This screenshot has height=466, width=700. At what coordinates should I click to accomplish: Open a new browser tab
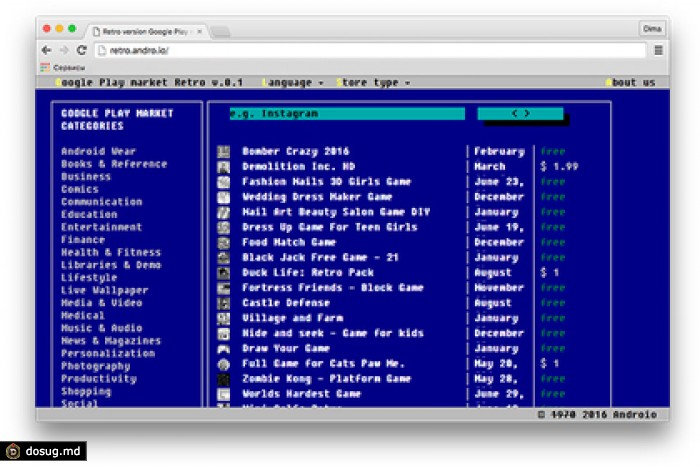pos(220,32)
